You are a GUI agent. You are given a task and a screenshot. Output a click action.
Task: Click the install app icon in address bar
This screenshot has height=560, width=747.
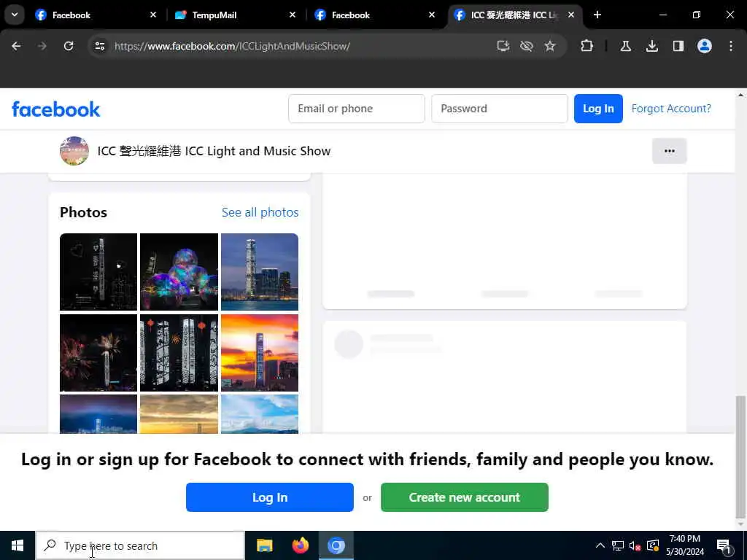click(x=503, y=46)
